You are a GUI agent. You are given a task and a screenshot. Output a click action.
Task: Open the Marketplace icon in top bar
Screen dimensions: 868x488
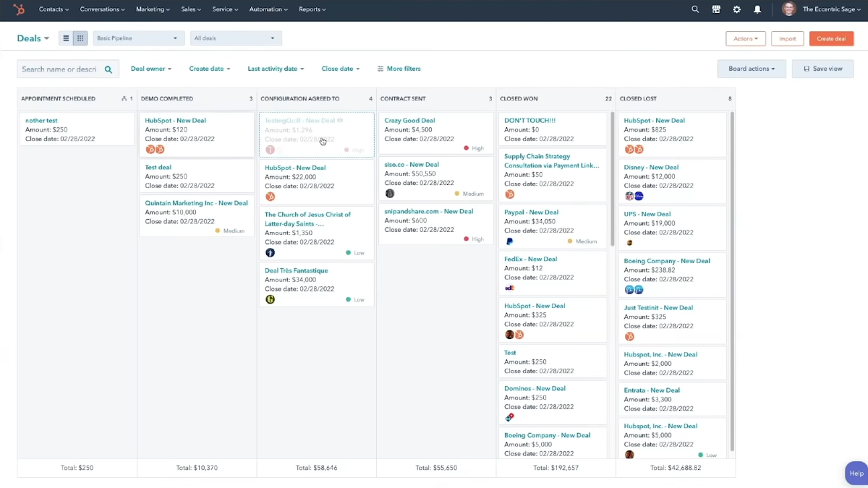(x=716, y=9)
